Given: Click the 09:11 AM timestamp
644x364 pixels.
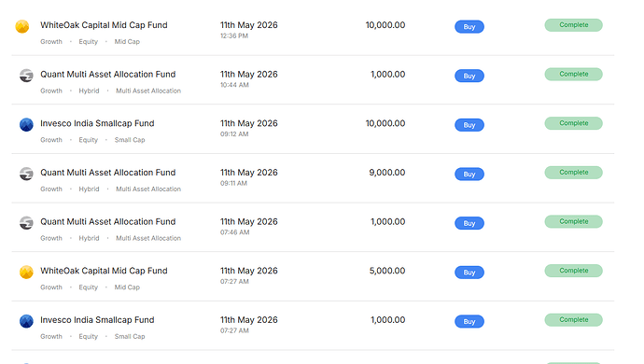Looking at the screenshot, I should 233,183.
